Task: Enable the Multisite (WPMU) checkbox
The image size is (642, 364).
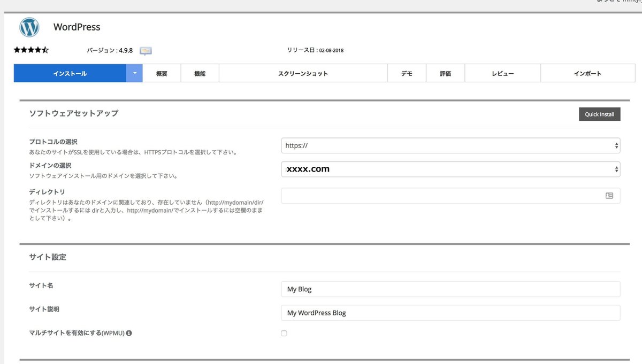Action: 284,333
